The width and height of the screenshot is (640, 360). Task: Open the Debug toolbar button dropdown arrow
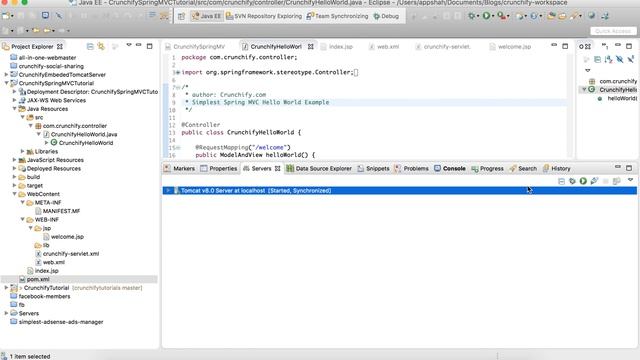(x=478, y=16)
